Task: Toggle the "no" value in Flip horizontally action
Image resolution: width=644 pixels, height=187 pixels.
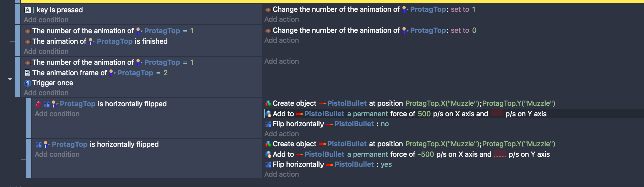Action: (385, 124)
